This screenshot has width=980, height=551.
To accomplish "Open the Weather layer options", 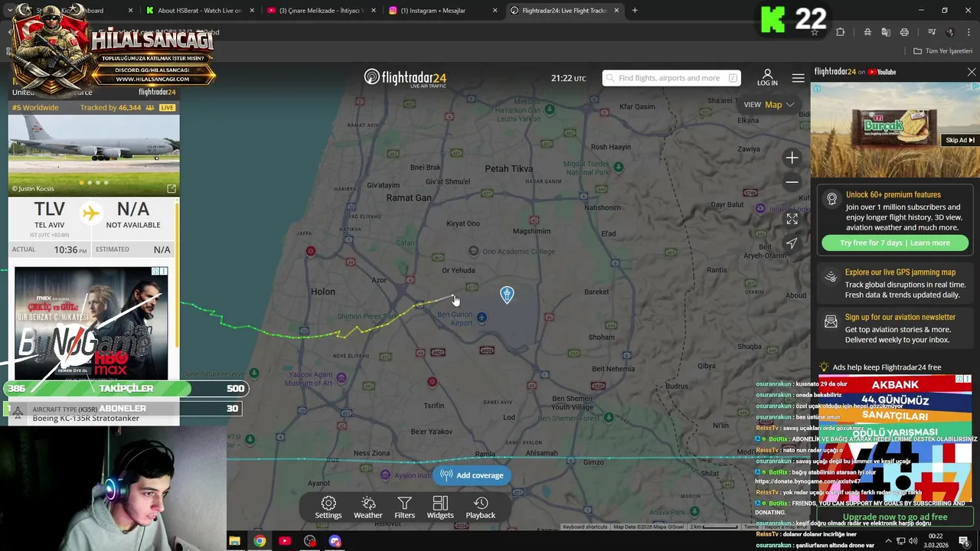I will [x=367, y=507].
